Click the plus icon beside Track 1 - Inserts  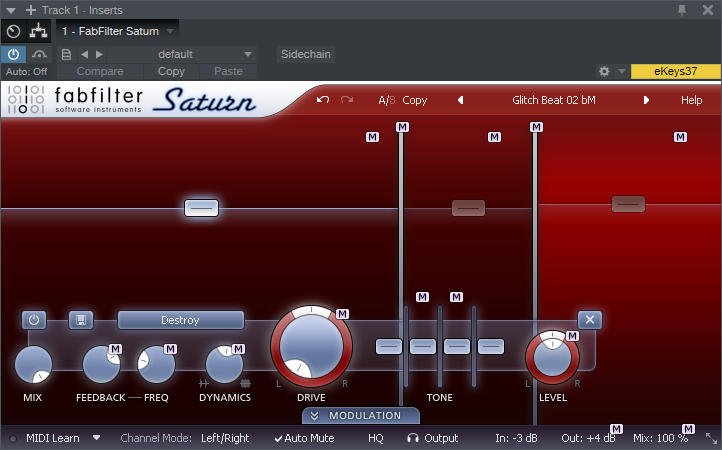[31, 10]
